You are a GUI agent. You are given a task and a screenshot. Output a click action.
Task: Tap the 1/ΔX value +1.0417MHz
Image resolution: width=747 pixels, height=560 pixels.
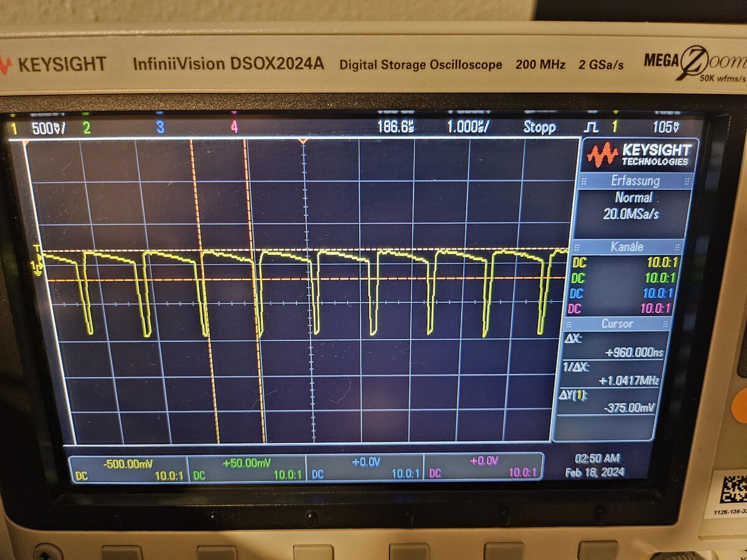pos(629,380)
